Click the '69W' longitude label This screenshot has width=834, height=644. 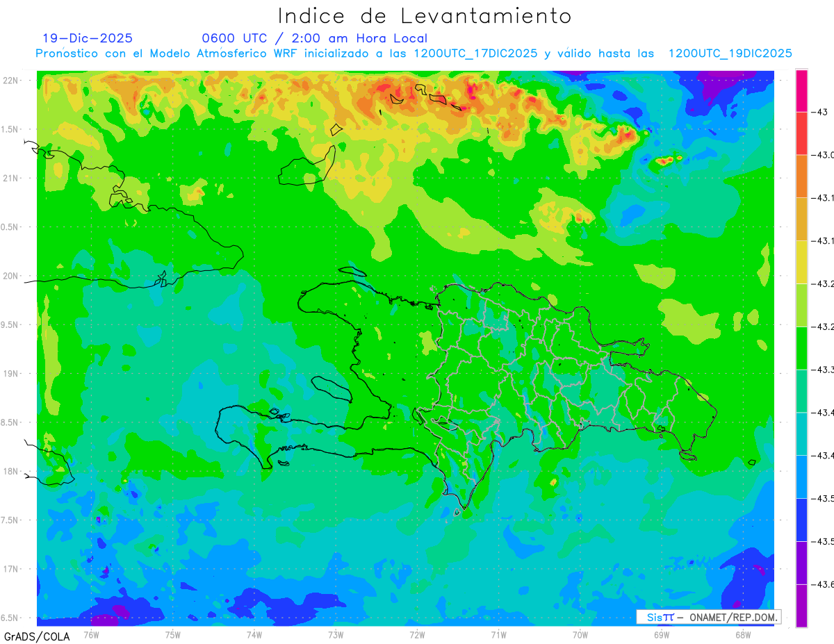[x=661, y=634]
